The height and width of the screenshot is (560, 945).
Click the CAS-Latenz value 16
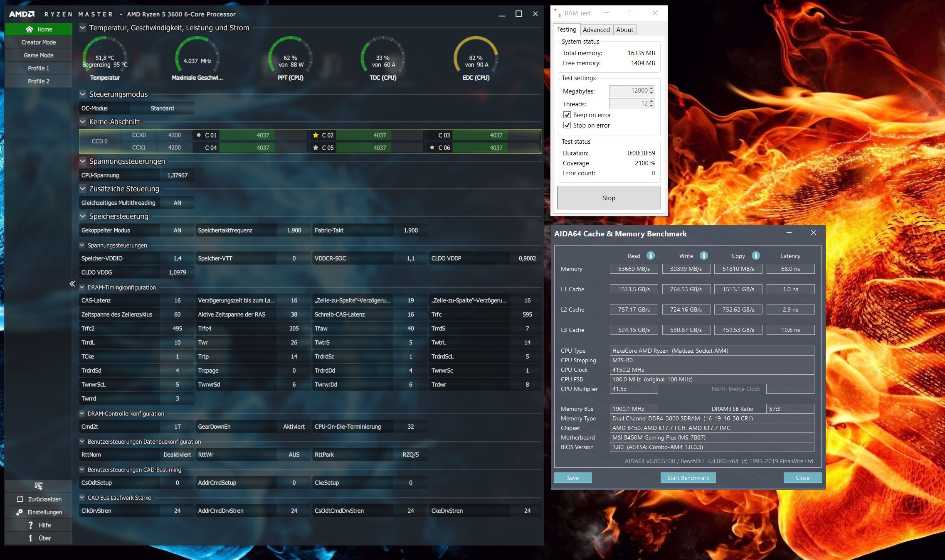click(x=178, y=300)
